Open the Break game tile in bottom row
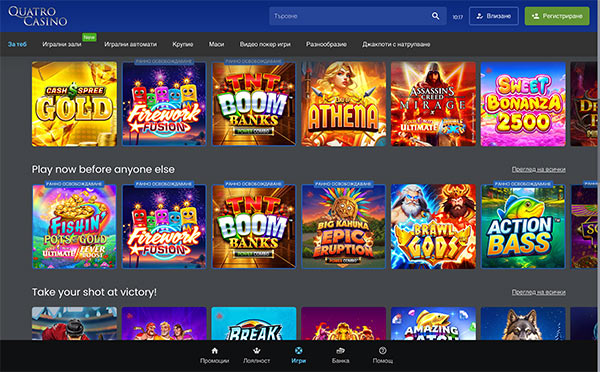The width and height of the screenshot is (600, 372). coord(254,323)
